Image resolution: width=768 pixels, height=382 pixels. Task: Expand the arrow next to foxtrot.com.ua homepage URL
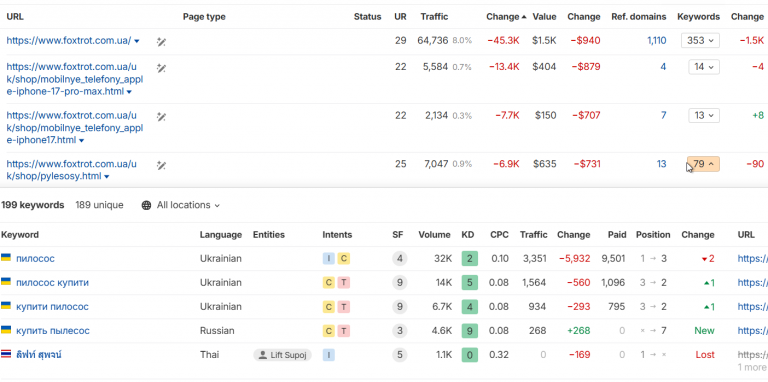[x=137, y=41]
